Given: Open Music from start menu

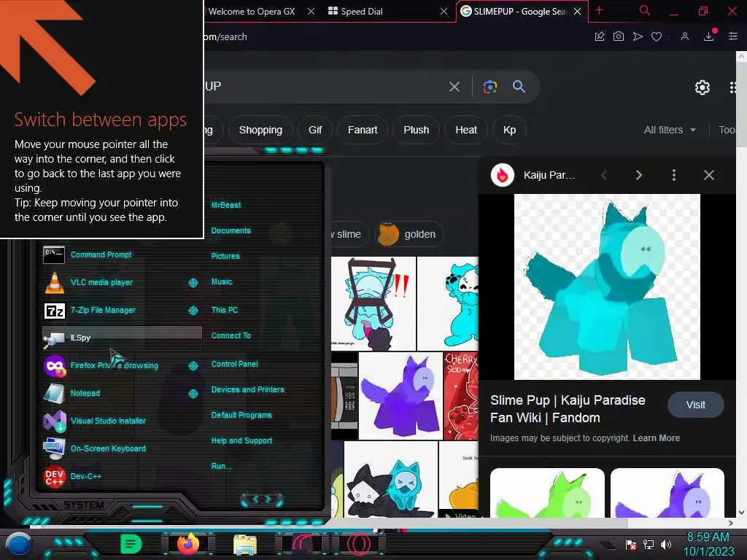Looking at the screenshot, I should pos(222,282).
